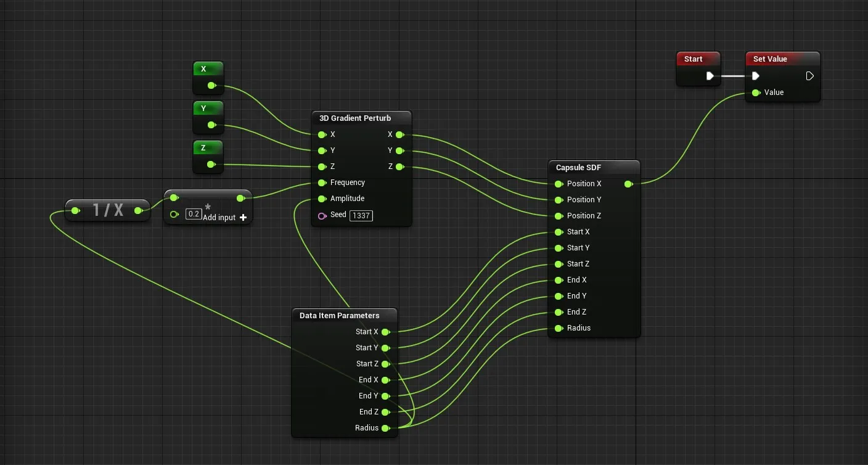Click the Frequency input pin
Image resolution: width=868 pixels, height=465 pixels.
(x=321, y=183)
